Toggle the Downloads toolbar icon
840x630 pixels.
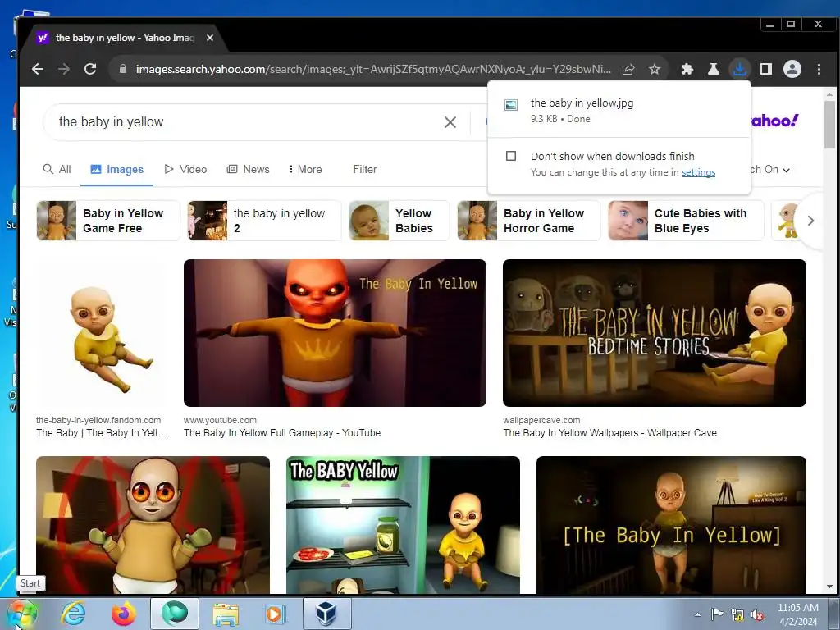tap(739, 69)
